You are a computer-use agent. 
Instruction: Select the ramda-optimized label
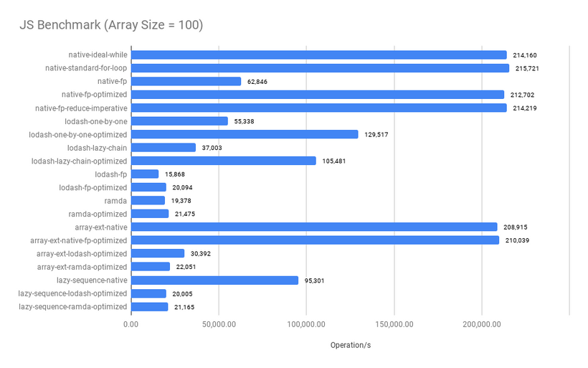(98, 214)
